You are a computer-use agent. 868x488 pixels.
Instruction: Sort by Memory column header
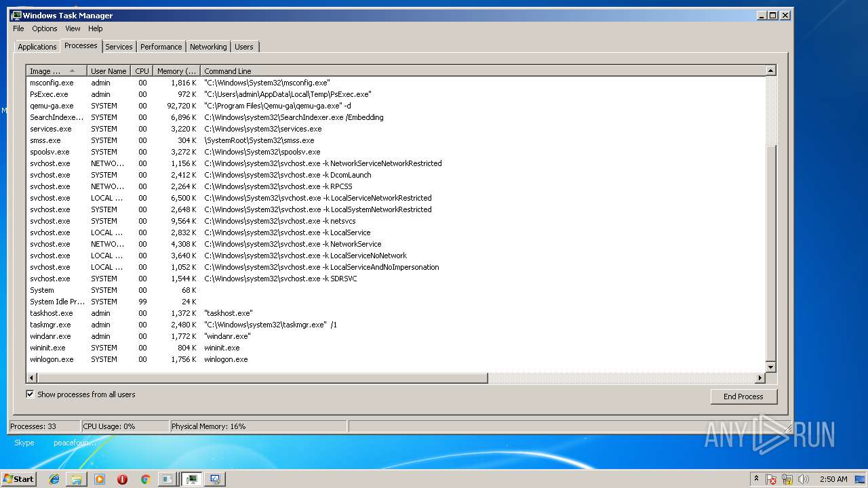click(176, 70)
